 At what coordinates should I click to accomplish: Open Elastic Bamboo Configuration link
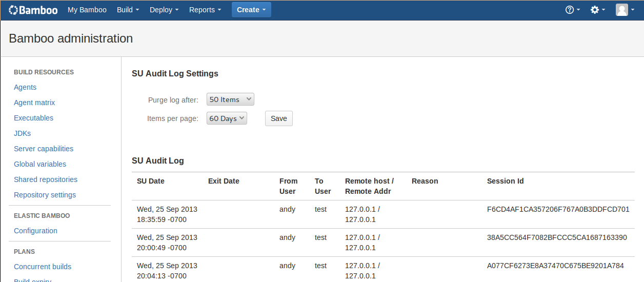(35, 231)
